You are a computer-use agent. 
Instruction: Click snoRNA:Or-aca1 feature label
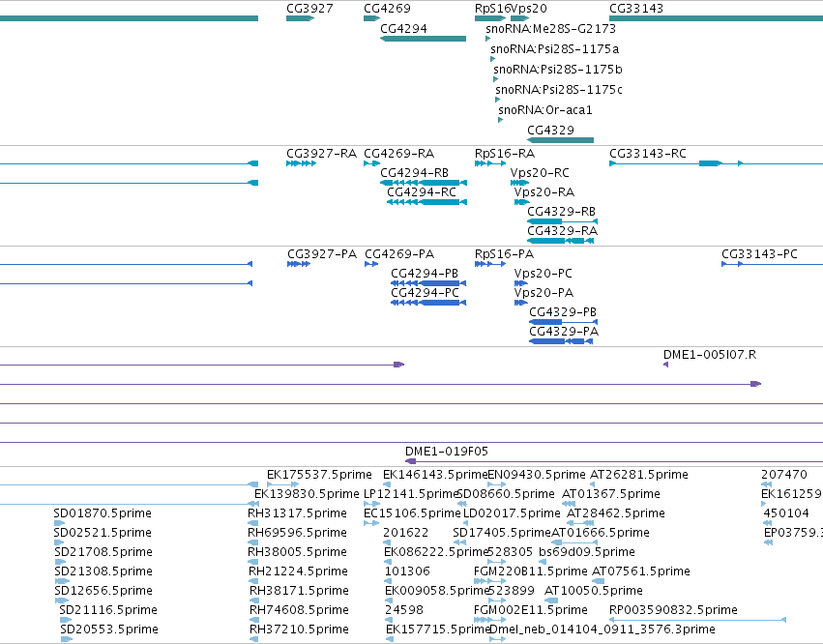click(544, 110)
